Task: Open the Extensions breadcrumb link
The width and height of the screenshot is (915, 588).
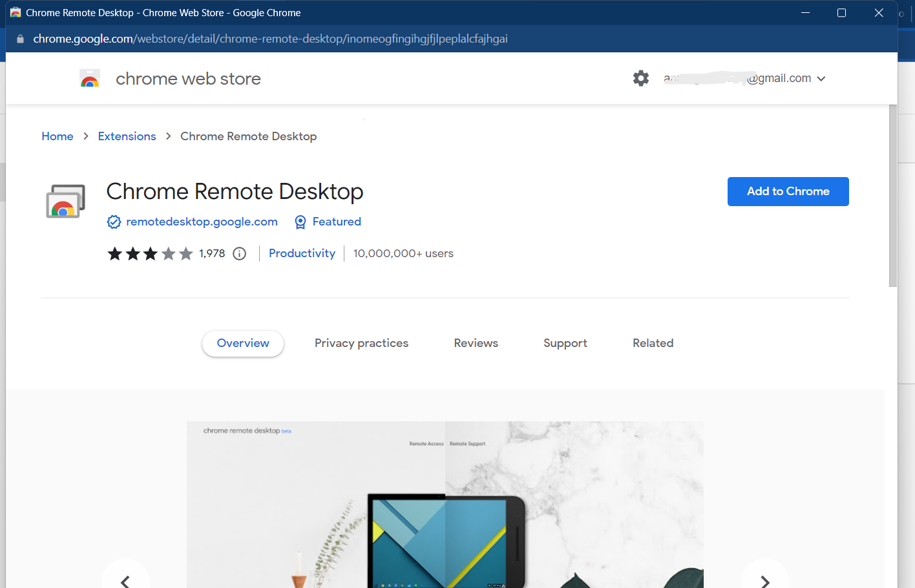Action: point(127,136)
